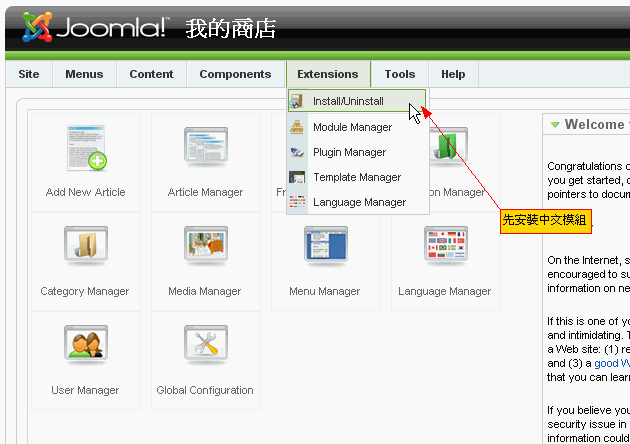Open the Tools menu
Screen dimensions: 630x444
pos(400,74)
